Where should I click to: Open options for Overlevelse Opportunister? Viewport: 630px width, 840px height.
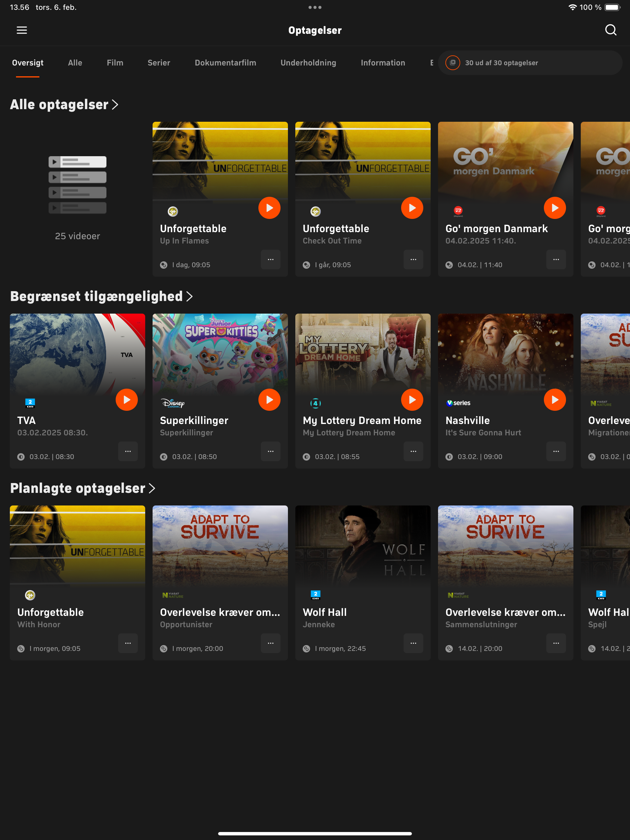(270, 643)
